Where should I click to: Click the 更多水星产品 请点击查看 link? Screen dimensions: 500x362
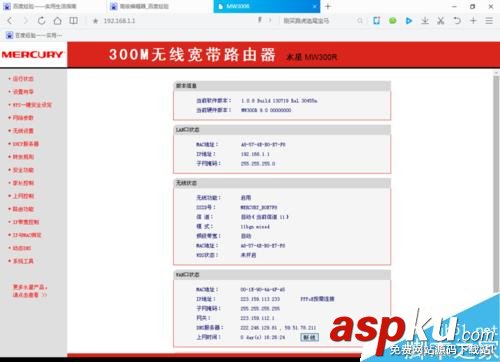click(30, 291)
